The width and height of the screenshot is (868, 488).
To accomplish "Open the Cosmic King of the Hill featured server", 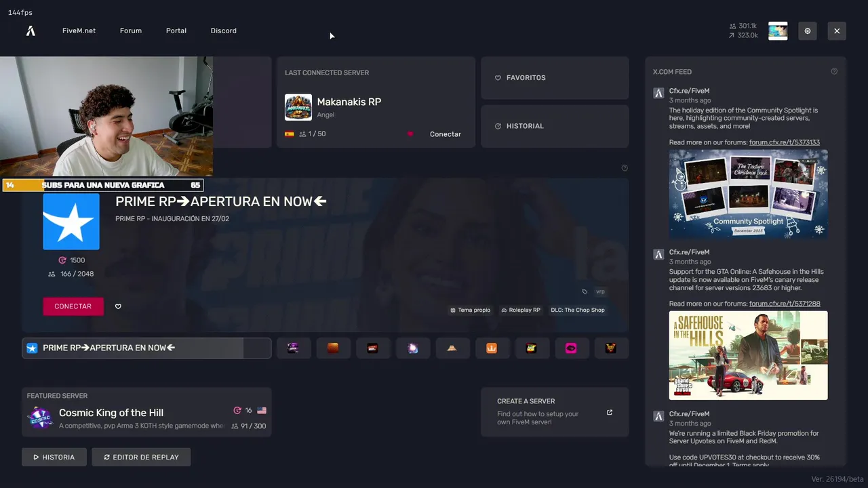I will tap(146, 412).
